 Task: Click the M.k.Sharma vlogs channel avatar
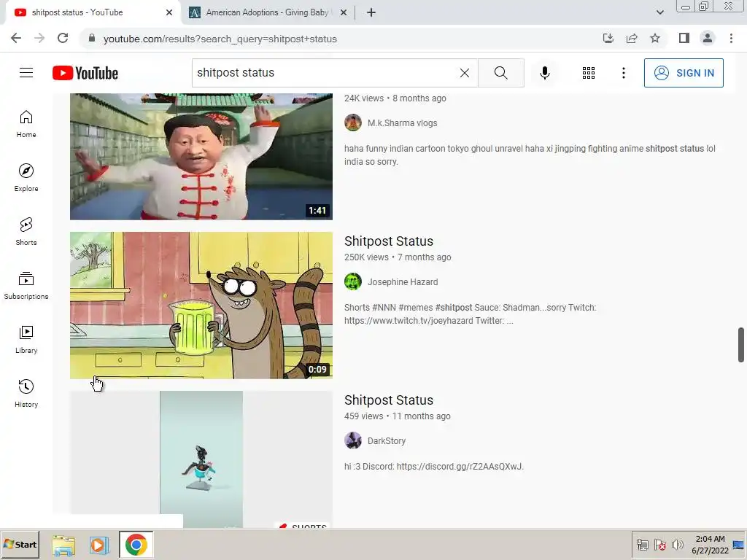click(353, 122)
